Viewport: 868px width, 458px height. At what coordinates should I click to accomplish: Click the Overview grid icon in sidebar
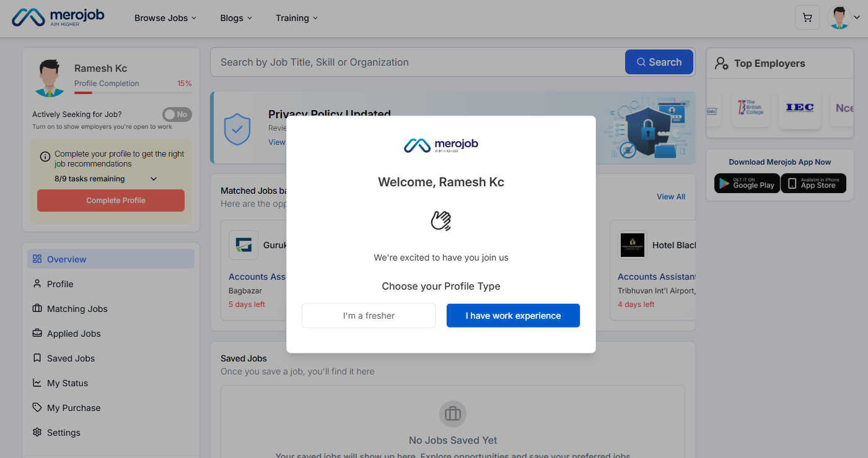tap(37, 259)
